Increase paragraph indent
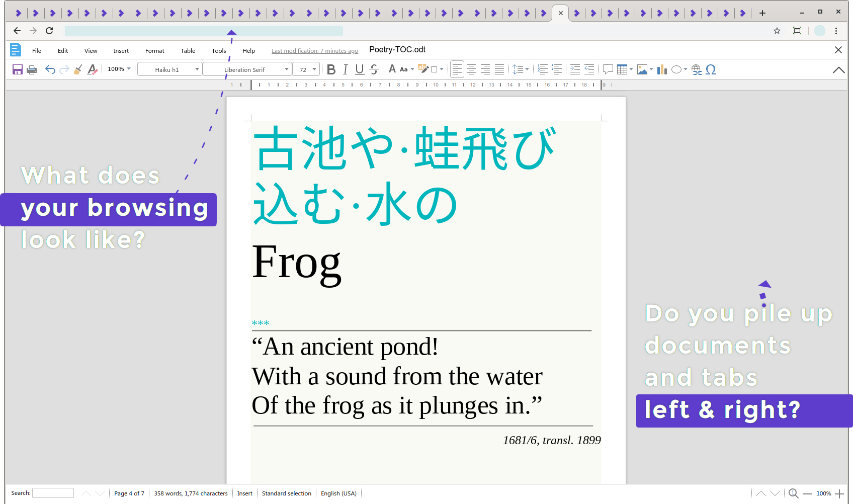 [x=575, y=69]
